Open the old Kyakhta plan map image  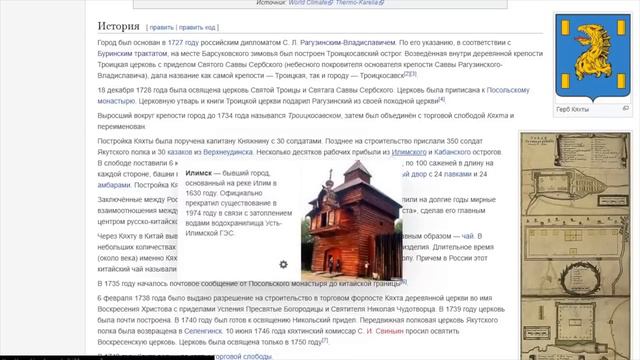click(x=576, y=246)
